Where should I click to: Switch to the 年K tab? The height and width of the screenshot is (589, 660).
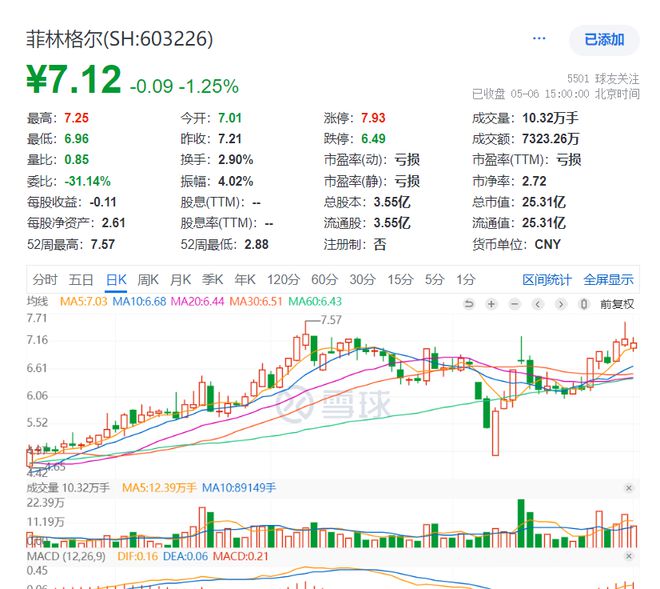point(245,280)
